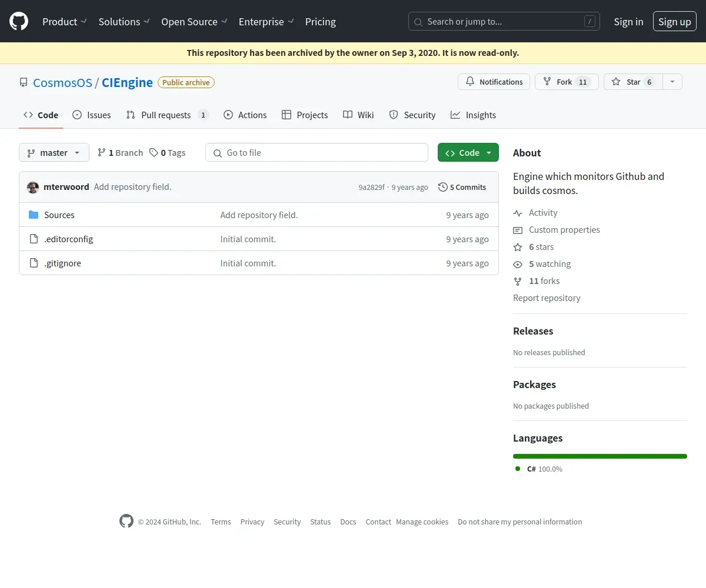The width and height of the screenshot is (706, 588).
Task: Switch to the Issues tab
Action: point(92,115)
